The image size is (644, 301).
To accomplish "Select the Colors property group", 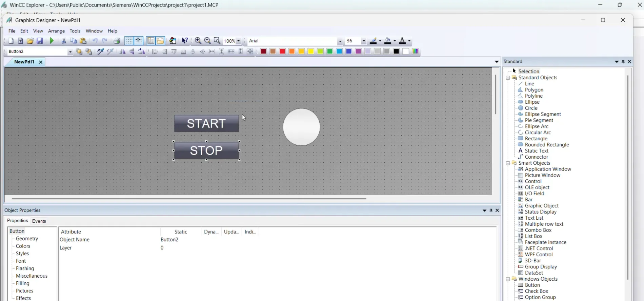I will click(x=23, y=246).
